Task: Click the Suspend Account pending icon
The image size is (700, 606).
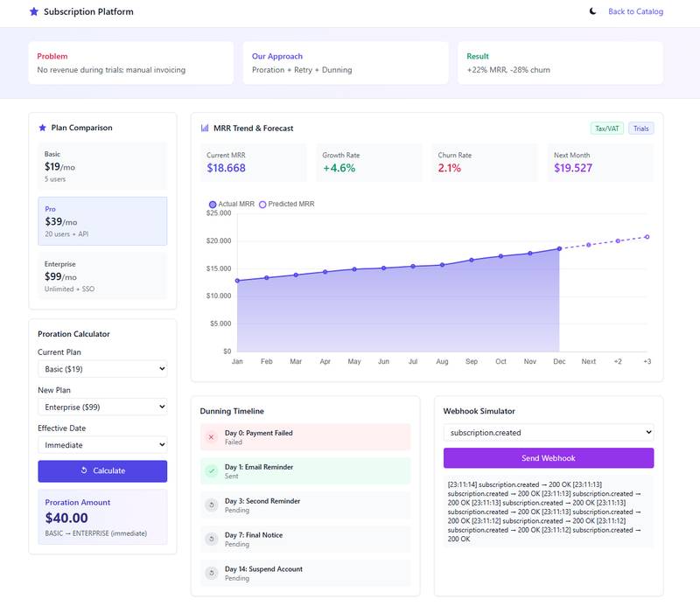Action: (211, 574)
